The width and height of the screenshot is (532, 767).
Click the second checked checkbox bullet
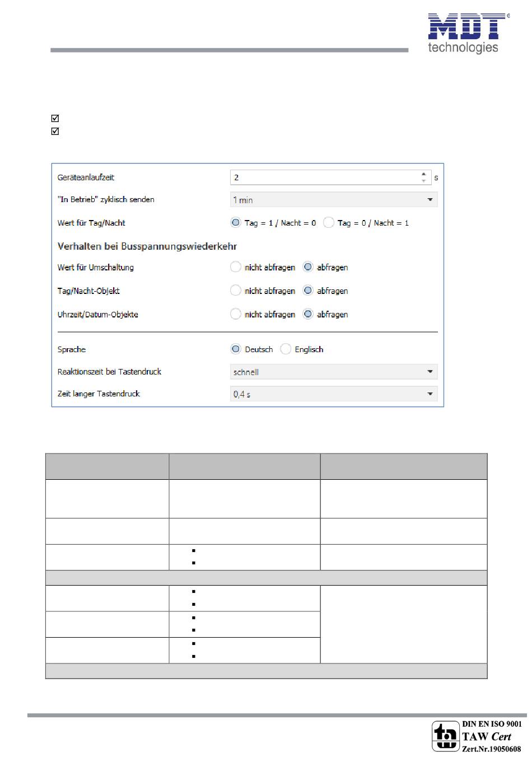55,131
